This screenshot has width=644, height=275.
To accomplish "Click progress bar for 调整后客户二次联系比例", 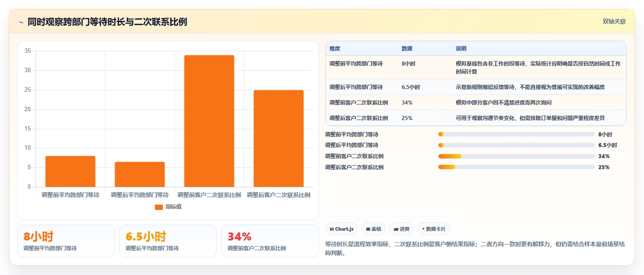I will coord(516,167).
